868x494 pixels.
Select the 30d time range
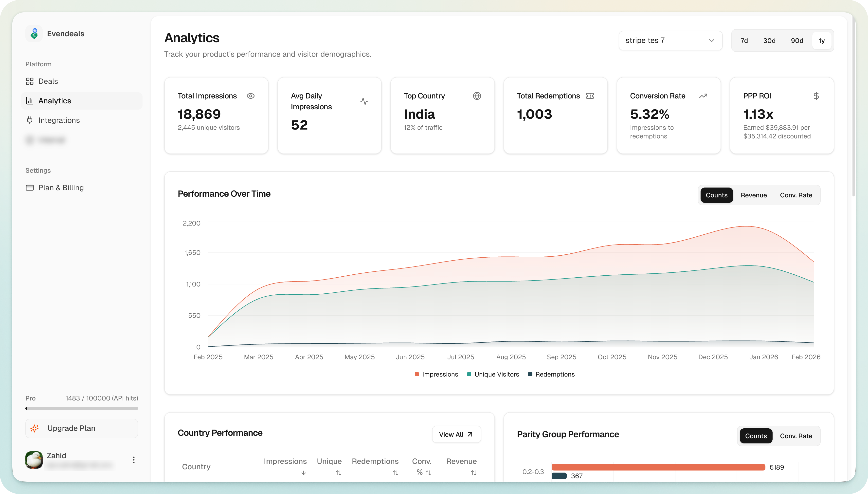(769, 41)
